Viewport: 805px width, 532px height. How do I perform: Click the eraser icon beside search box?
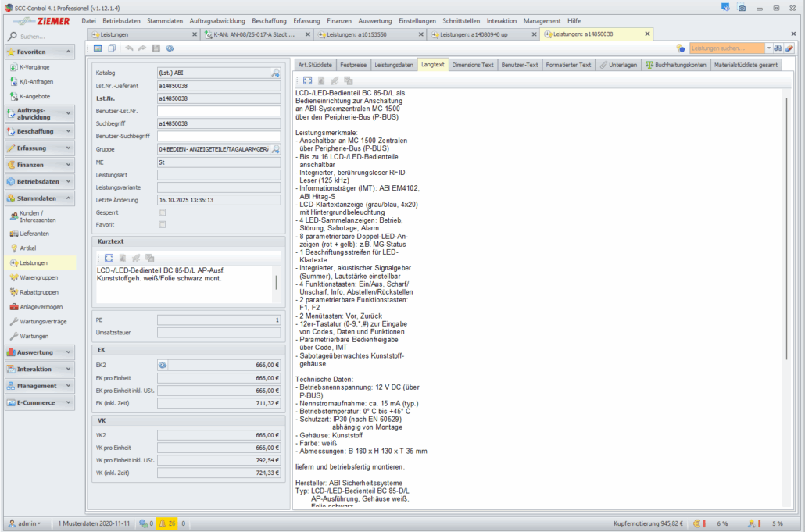(789, 48)
